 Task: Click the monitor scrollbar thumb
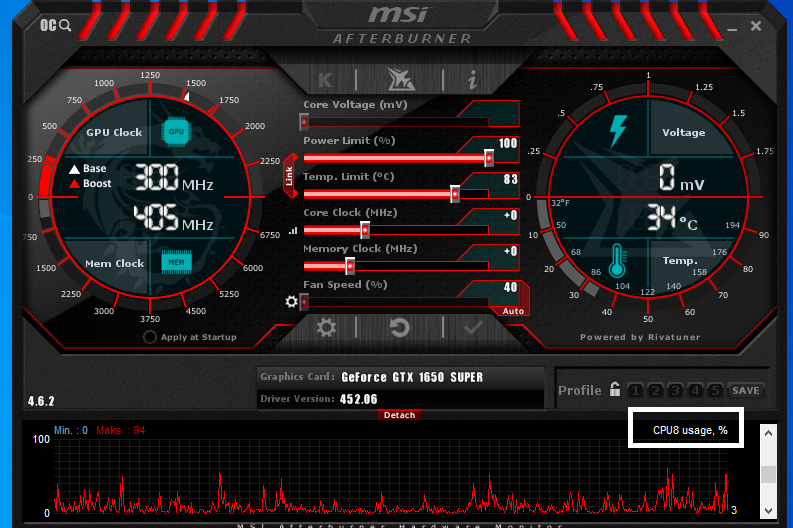(768, 474)
